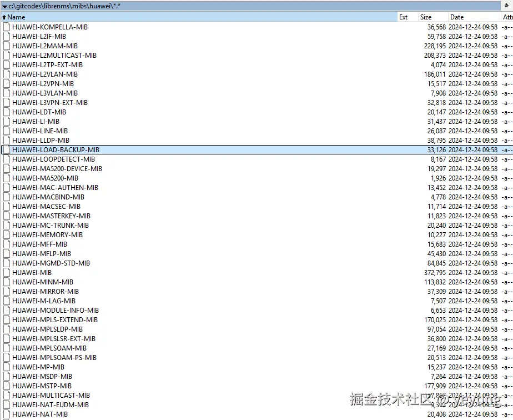Click the file icon of HUAWEI-MEMORY-MIB
This screenshot has width=513, height=420.
point(7,234)
